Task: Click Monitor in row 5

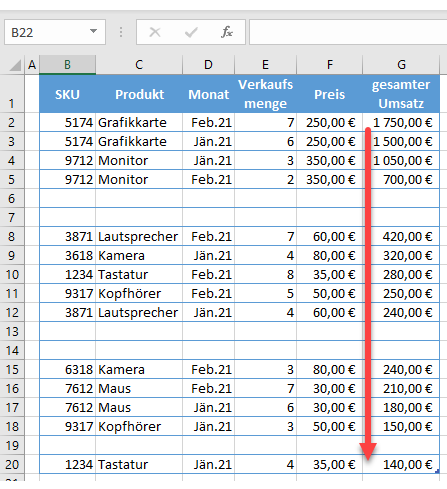Action: coord(139,179)
